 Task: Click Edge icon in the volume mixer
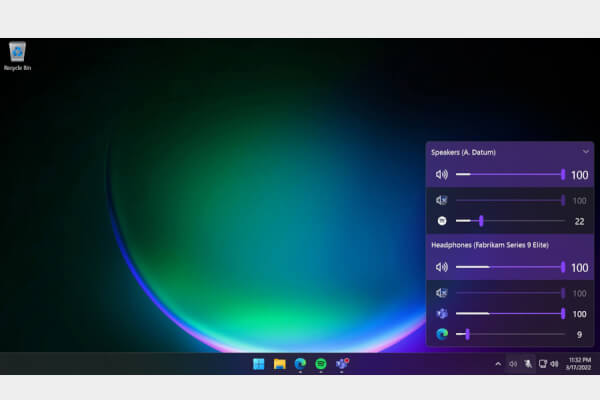(442, 334)
